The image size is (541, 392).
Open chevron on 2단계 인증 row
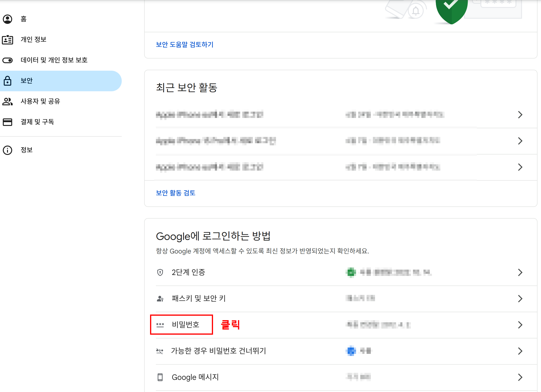pyautogui.click(x=520, y=272)
